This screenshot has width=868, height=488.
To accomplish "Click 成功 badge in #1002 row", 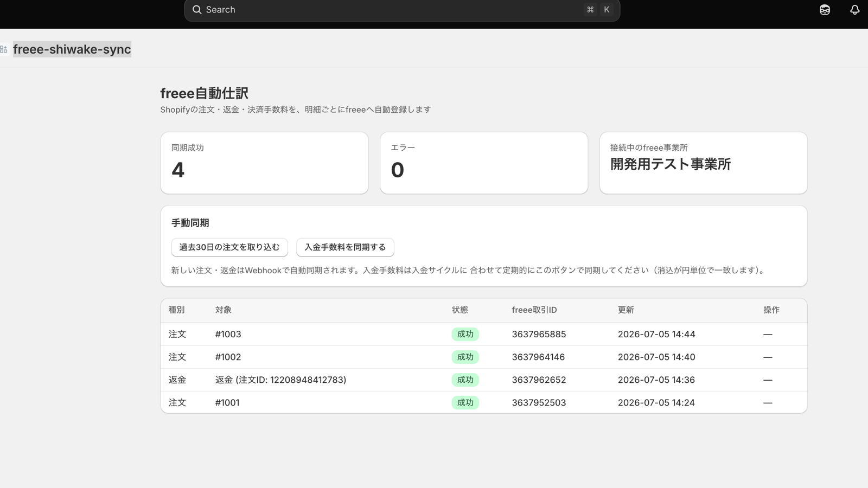I will click(x=465, y=357).
